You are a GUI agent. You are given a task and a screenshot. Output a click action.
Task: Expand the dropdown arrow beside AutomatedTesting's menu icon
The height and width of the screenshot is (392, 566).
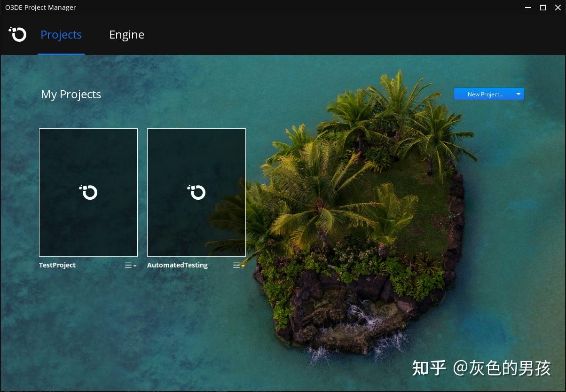pos(243,266)
